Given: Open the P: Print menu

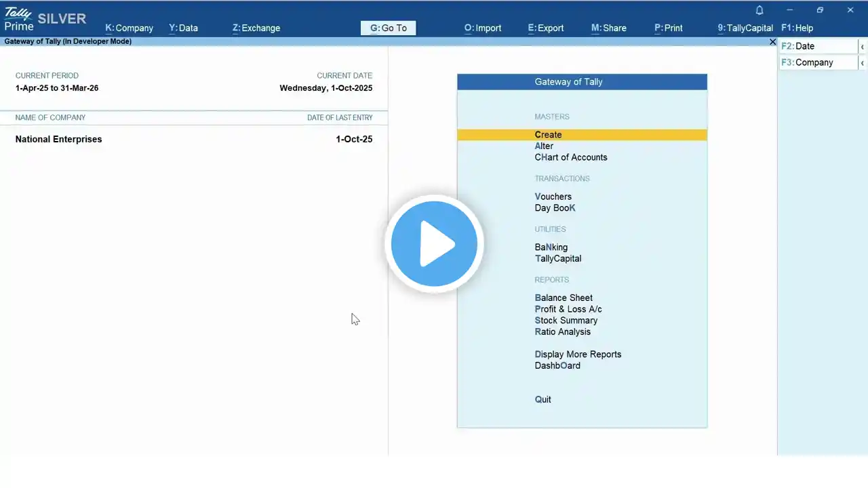Looking at the screenshot, I should click(669, 28).
